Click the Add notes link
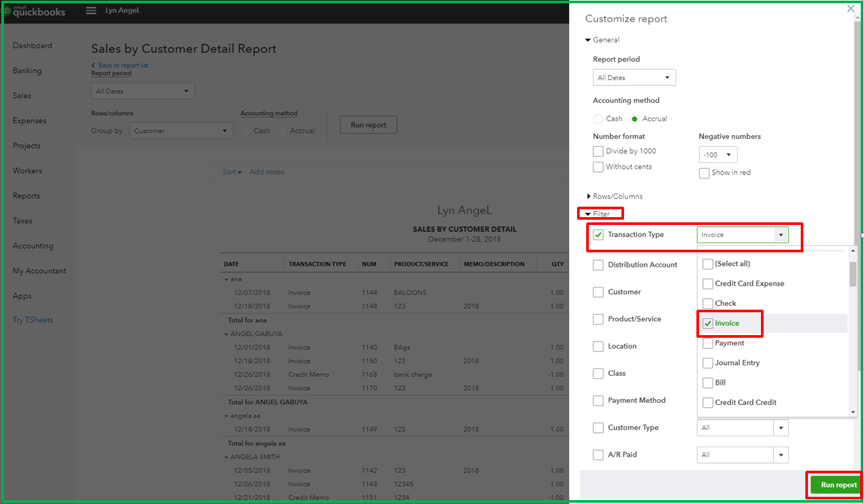The width and height of the screenshot is (864, 504). [x=267, y=172]
